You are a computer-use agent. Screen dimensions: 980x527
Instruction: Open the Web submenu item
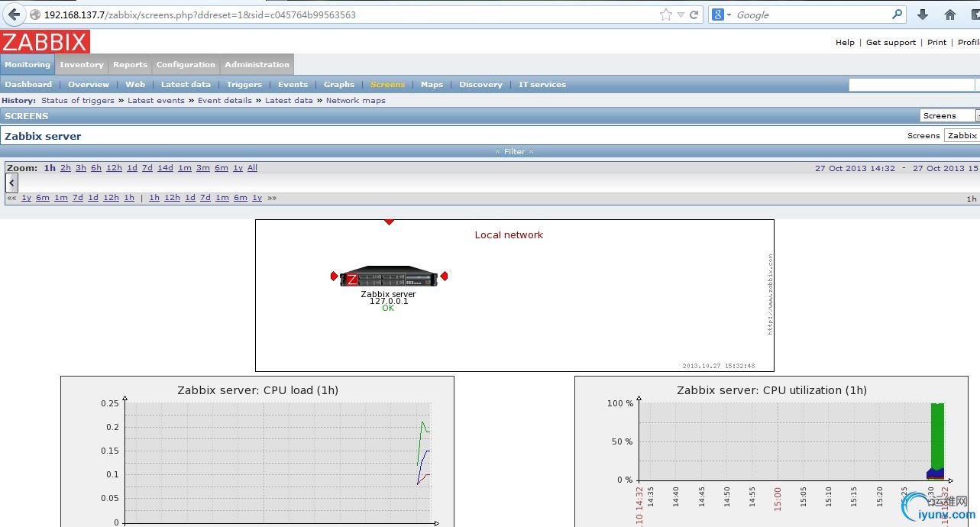pos(135,85)
